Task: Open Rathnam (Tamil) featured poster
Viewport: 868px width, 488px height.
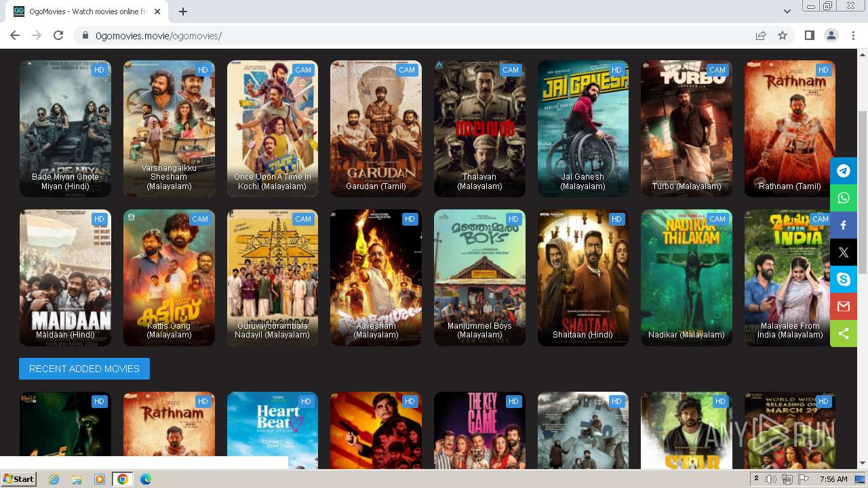Action: pos(790,129)
